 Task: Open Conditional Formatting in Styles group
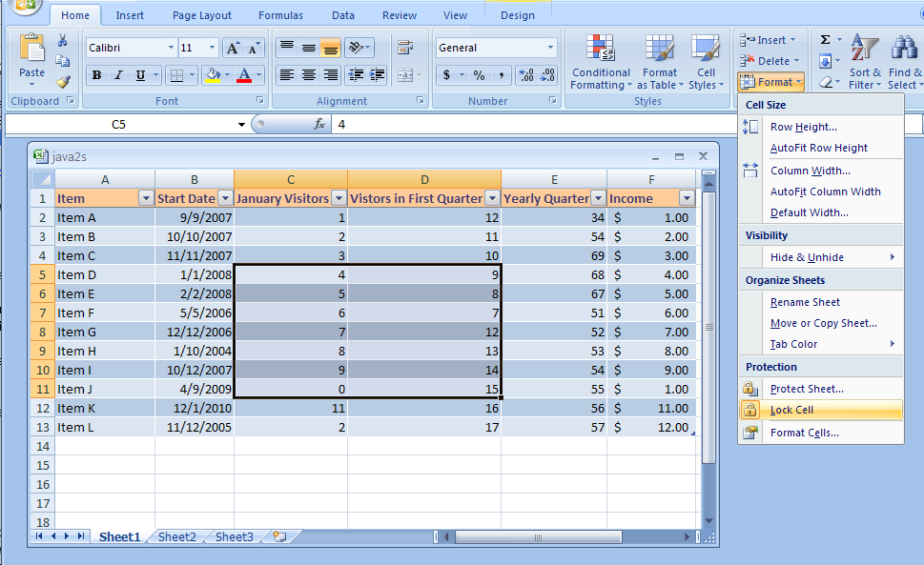[600, 63]
